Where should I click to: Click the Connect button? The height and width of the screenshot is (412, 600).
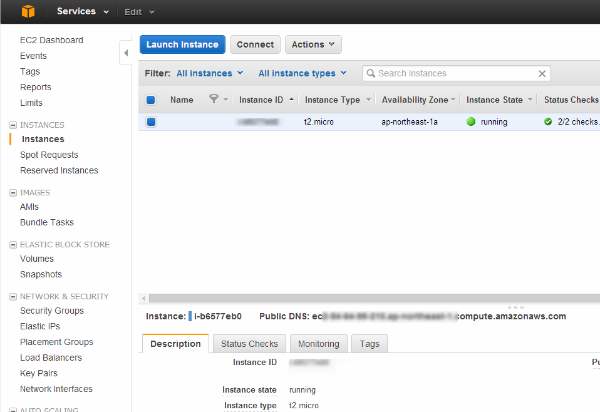(255, 45)
